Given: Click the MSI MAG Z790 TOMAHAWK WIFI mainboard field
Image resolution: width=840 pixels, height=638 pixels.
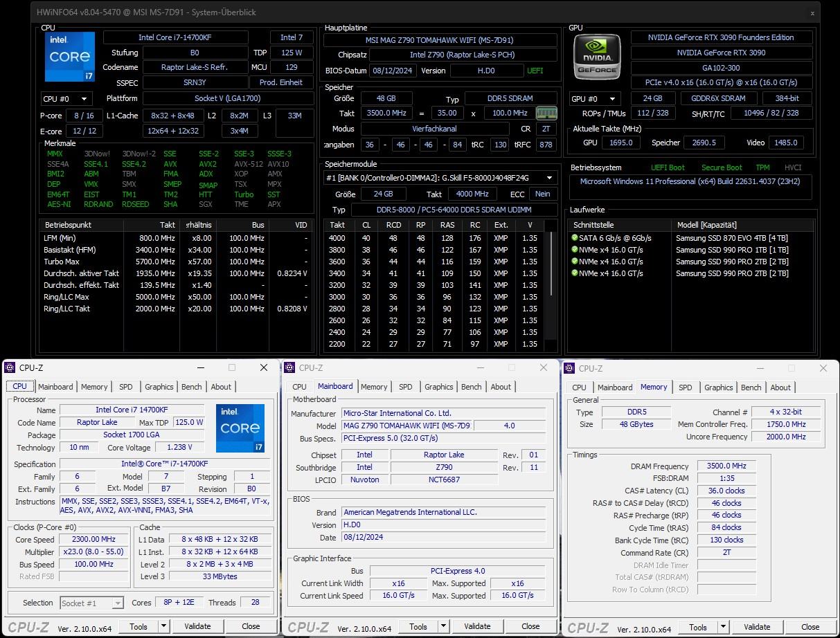Looking at the screenshot, I should (440, 40).
